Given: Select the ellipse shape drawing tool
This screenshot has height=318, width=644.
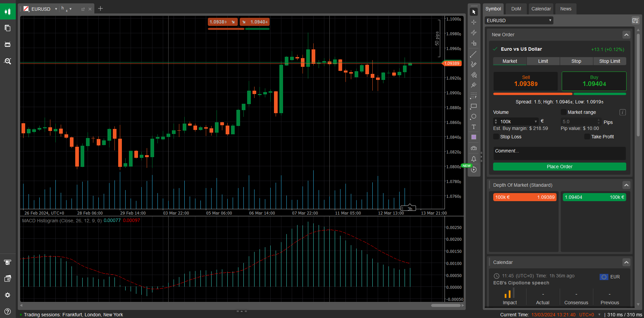Looking at the screenshot, I should (x=473, y=117).
